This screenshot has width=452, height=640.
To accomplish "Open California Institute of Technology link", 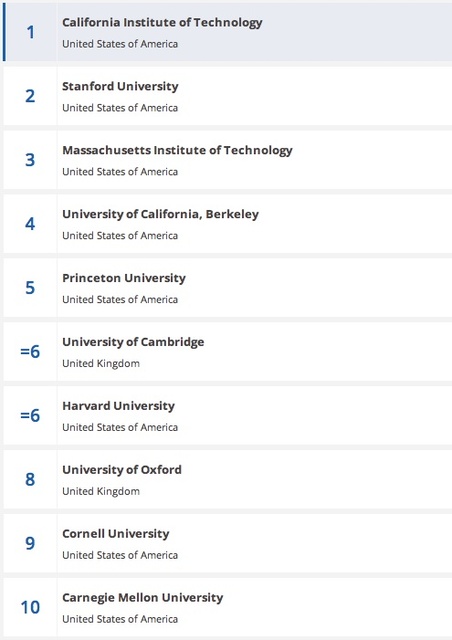I will point(162,22).
